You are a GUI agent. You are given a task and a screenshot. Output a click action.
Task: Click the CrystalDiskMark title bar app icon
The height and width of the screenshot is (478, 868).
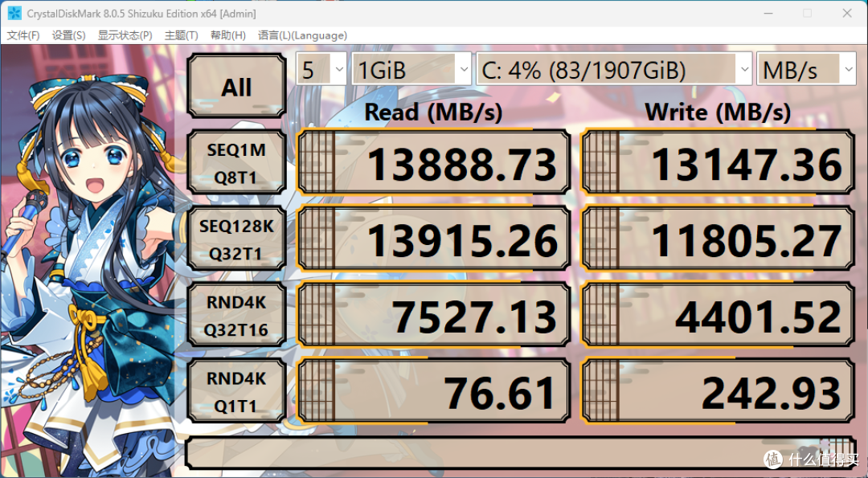point(14,14)
